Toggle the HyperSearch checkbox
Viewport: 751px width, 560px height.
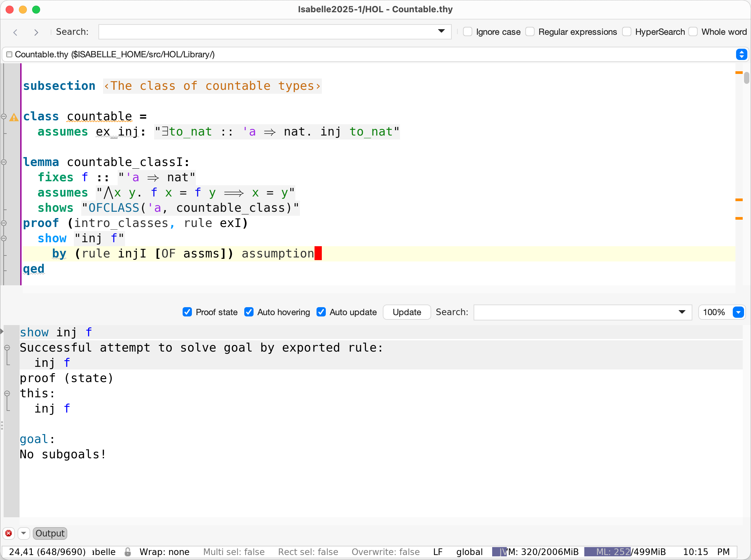(x=627, y=32)
